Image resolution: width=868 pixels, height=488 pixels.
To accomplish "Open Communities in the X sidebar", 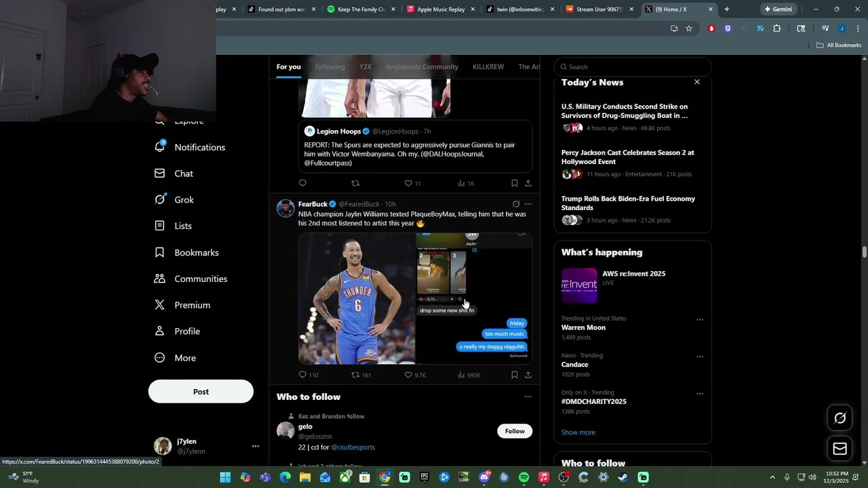I will click(191, 279).
